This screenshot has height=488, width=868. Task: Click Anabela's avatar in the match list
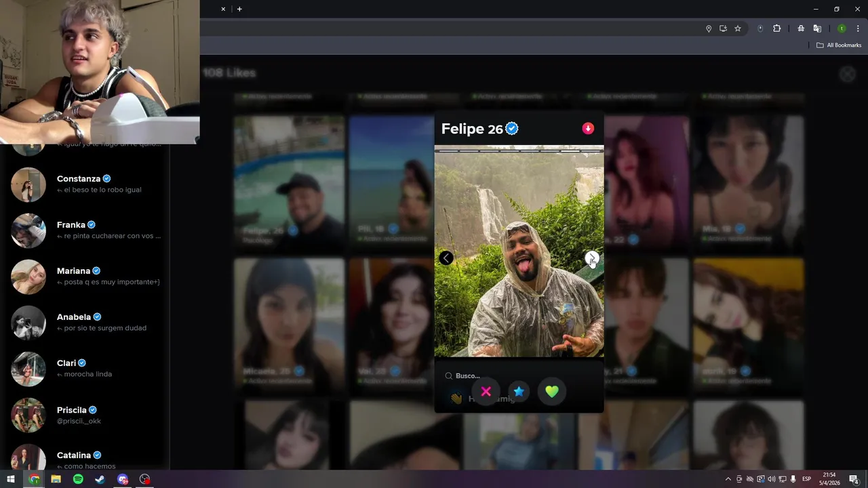click(28, 323)
